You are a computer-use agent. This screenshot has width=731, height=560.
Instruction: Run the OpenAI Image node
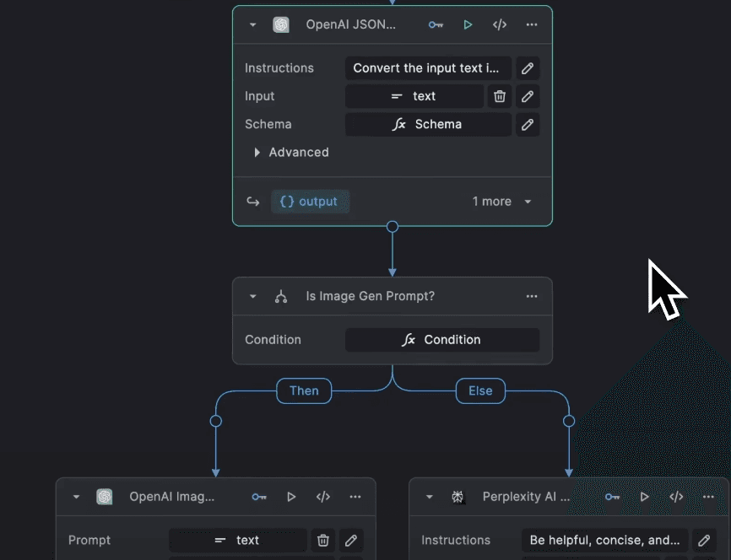(x=291, y=497)
